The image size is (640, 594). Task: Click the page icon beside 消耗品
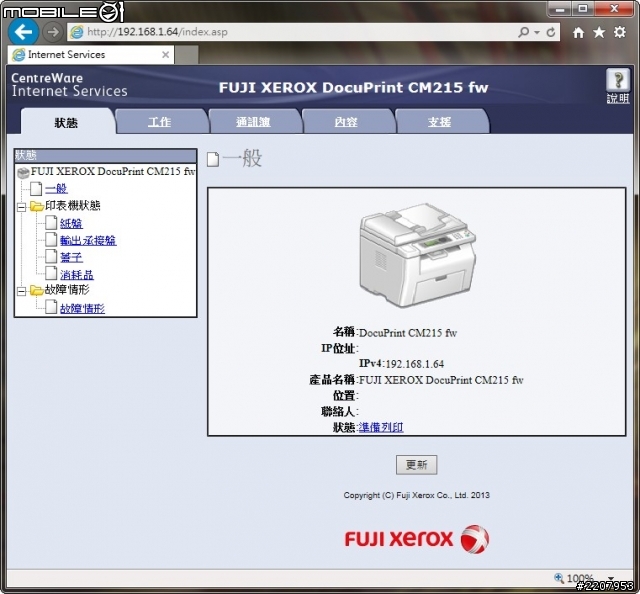[x=51, y=274]
